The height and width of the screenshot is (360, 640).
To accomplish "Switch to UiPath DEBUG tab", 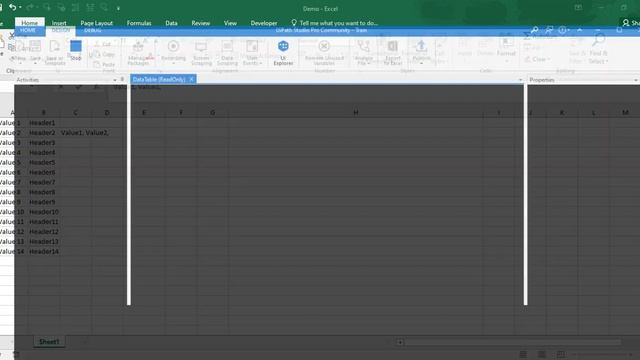I will (x=93, y=30).
